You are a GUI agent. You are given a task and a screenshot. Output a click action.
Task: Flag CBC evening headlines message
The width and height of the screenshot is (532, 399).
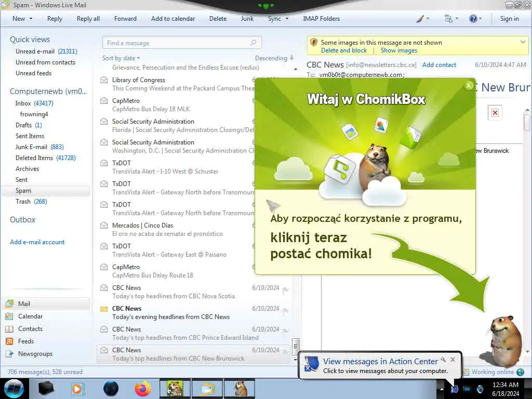coord(285,310)
